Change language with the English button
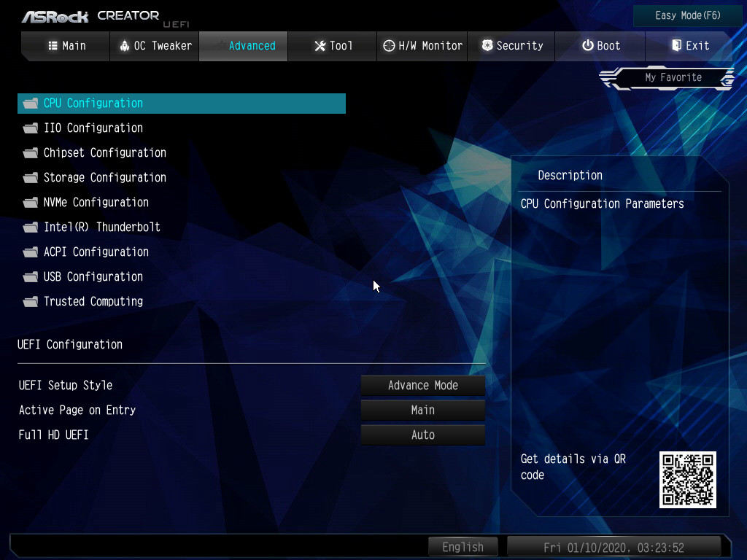747x560 pixels. click(462, 547)
